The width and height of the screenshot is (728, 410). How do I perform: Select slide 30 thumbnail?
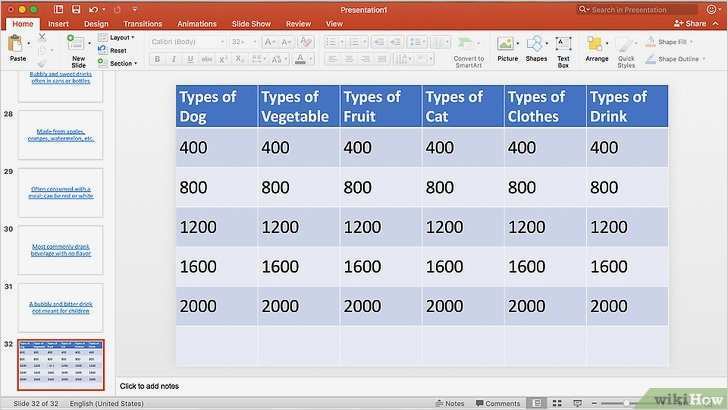click(x=61, y=250)
